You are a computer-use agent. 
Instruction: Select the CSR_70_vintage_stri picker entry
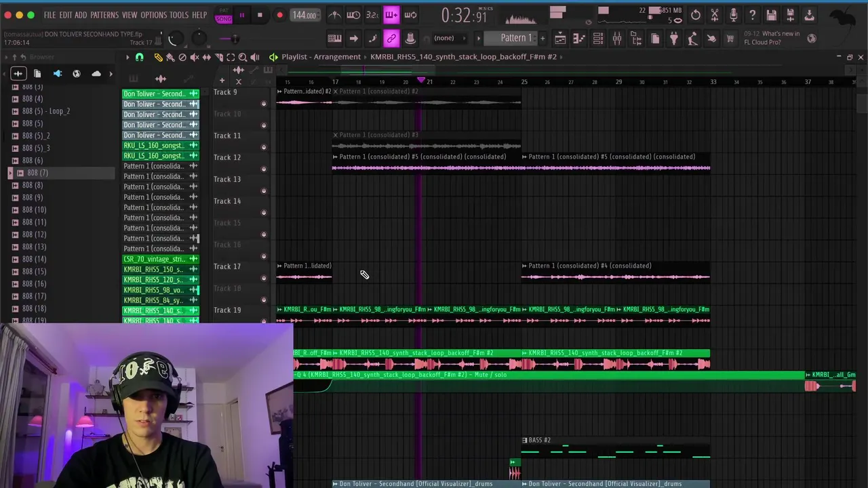161,259
